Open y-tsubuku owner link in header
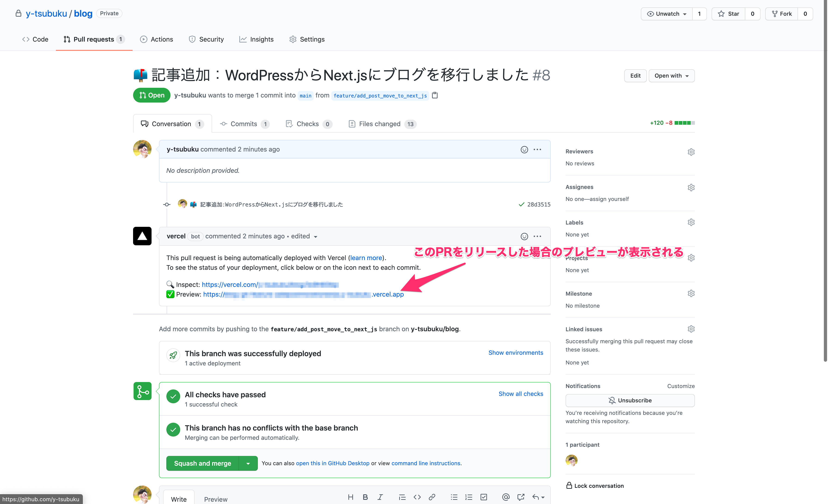Screen dimensions: 828x504 click(x=46, y=13)
